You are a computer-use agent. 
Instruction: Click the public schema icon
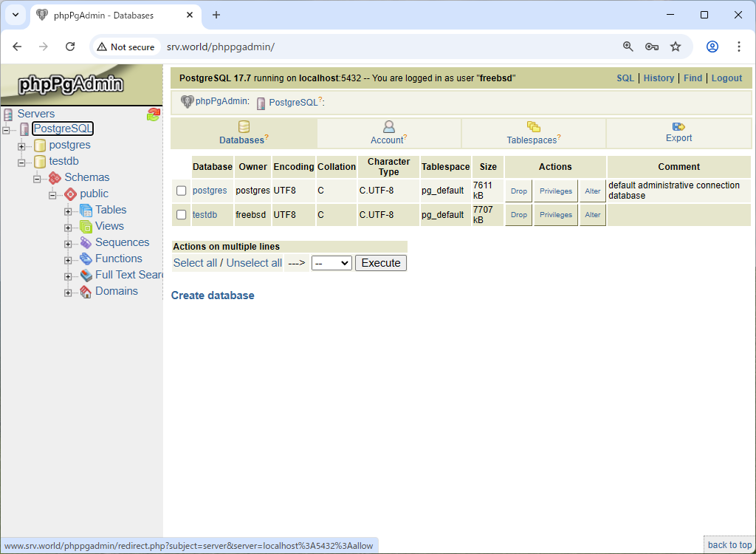(70, 194)
